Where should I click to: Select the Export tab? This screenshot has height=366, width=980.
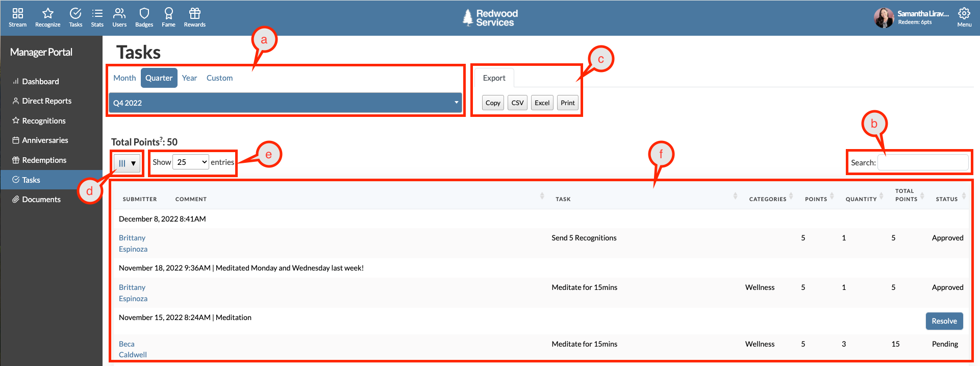click(494, 78)
